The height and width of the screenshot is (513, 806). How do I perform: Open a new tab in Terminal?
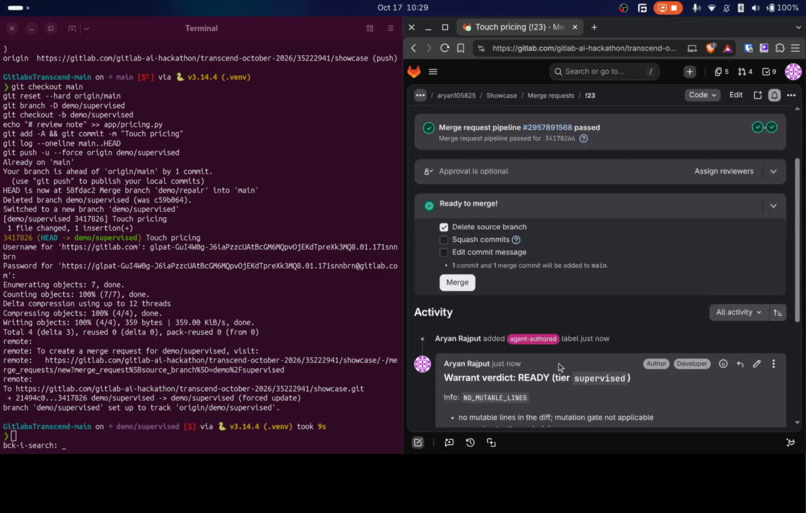(72, 28)
